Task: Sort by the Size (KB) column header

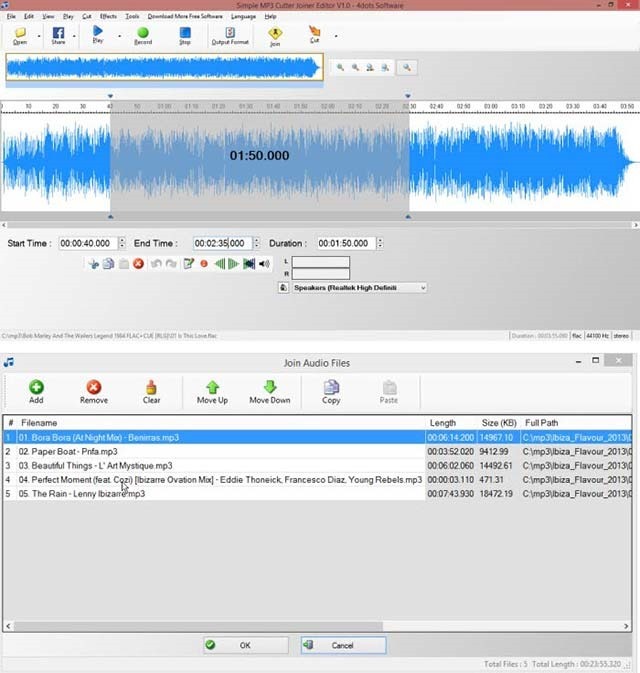Action: pos(499,423)
